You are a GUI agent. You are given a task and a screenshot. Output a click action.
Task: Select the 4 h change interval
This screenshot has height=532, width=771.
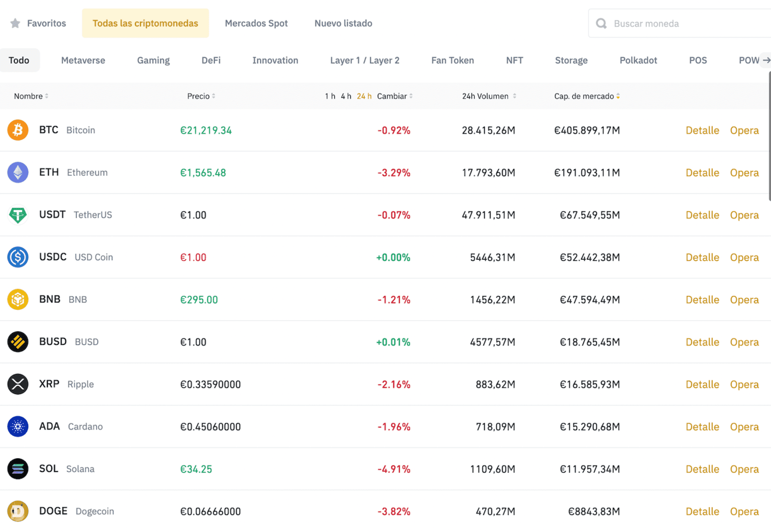(x=346, y=96)
